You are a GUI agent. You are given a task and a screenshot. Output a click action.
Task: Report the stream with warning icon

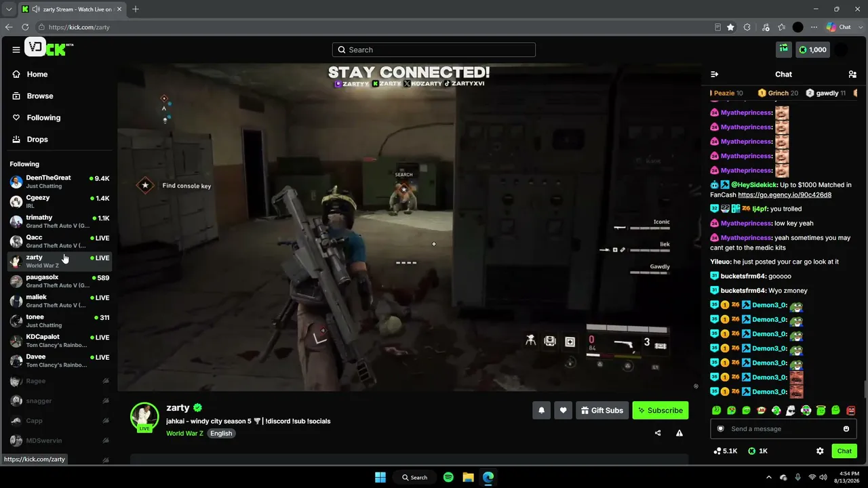coord(679,433)
